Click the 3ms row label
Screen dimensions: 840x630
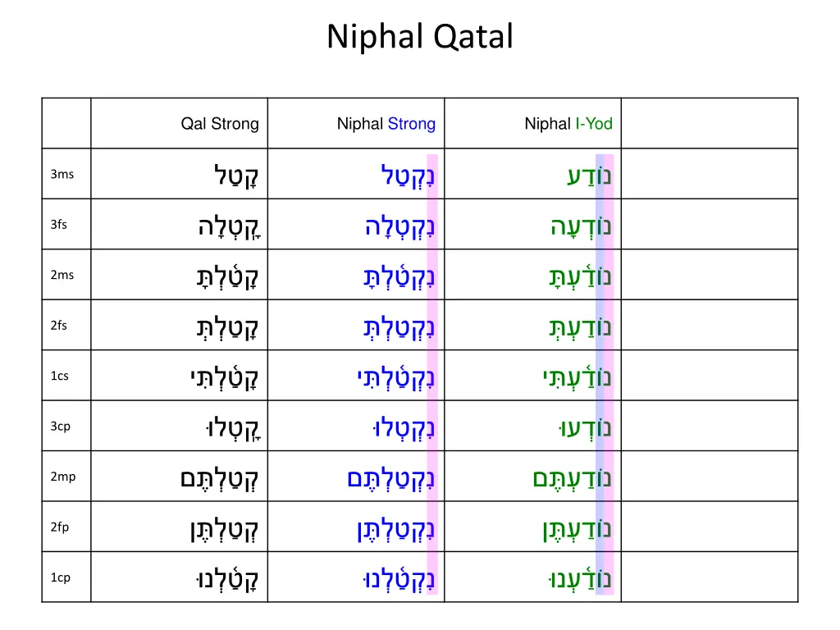coord(62,174)
